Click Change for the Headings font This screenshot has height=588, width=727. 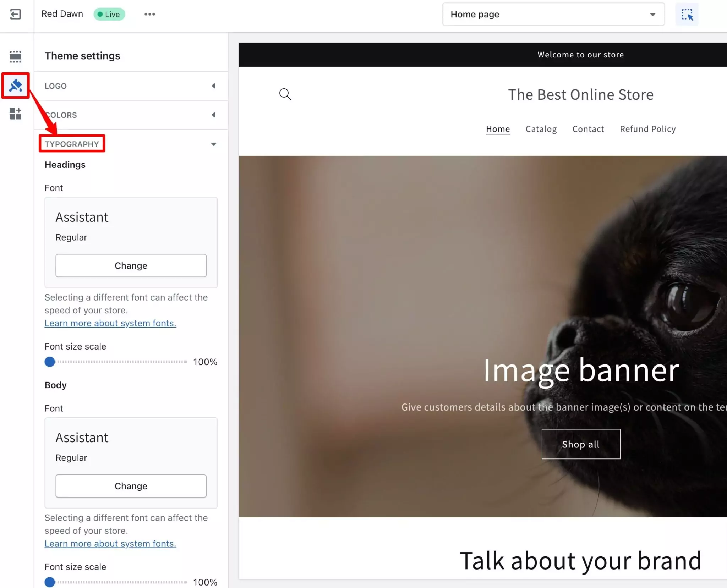131,265
